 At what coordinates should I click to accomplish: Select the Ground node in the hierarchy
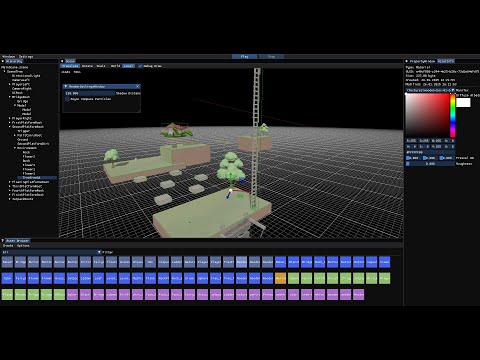pyautogui.click(x=23, y=139)
